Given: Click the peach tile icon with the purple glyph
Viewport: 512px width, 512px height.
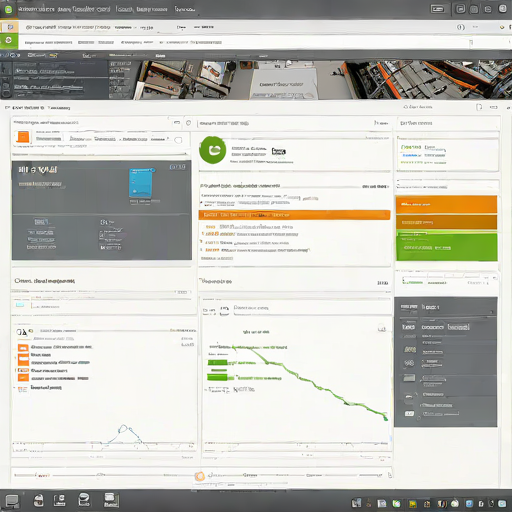Looking at the screenshot, I should click(10, 27).
